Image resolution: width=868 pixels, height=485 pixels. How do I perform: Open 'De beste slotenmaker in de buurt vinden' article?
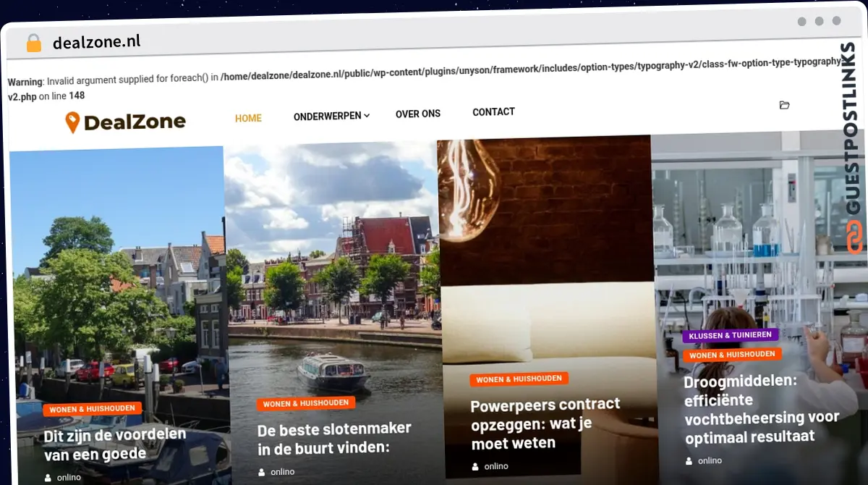point(333,439)
